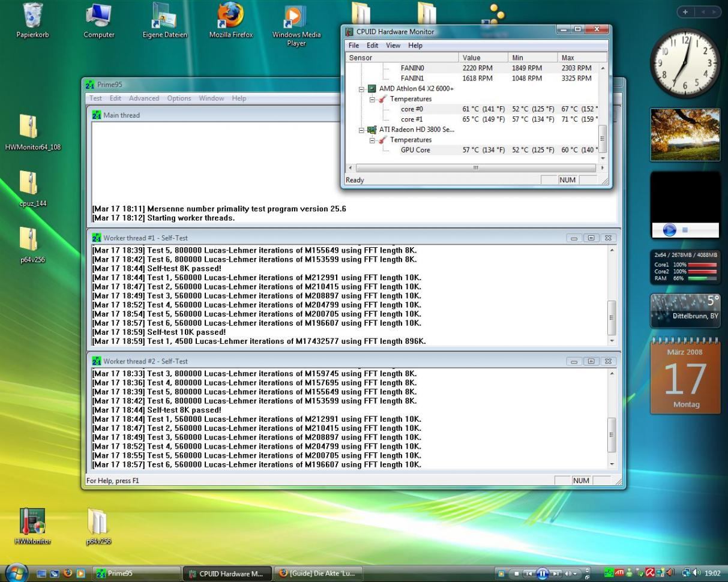The width and height of the screenshot is (728, 582).
Task: Click the AMD Athlon 64 X2 processor icon
Action: pos(372,89)
